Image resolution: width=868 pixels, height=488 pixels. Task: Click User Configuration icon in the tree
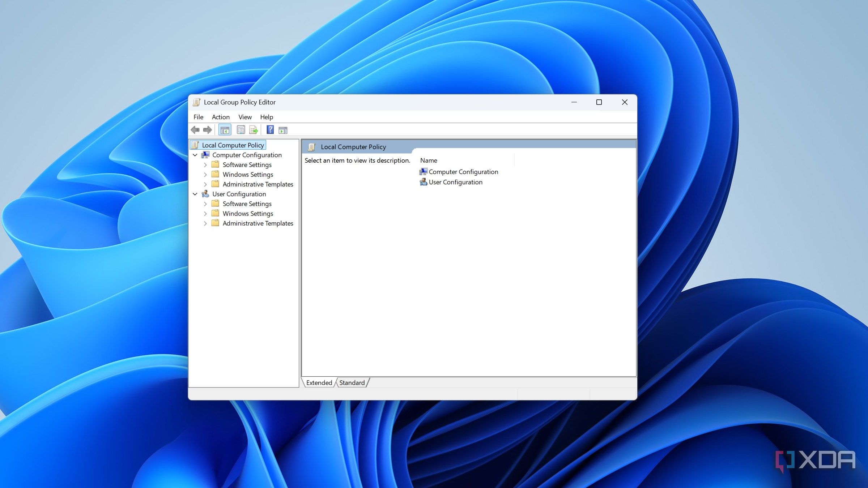point(205,194)
